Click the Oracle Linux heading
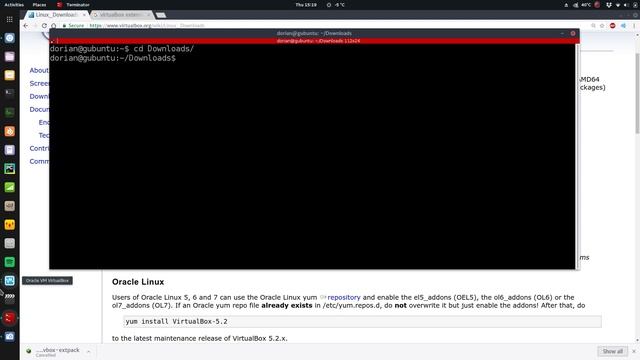This screenshot has width=640, height=360. pos(138,282)
